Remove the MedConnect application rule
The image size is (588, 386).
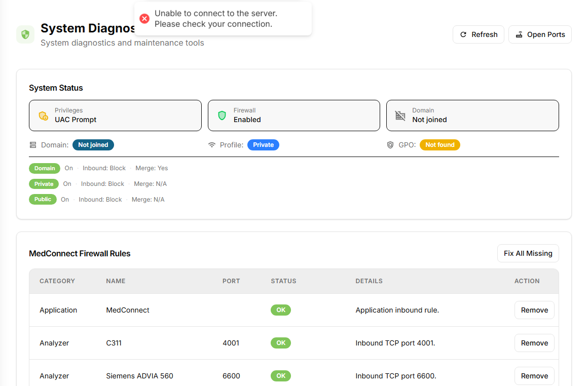click(534, 310)
